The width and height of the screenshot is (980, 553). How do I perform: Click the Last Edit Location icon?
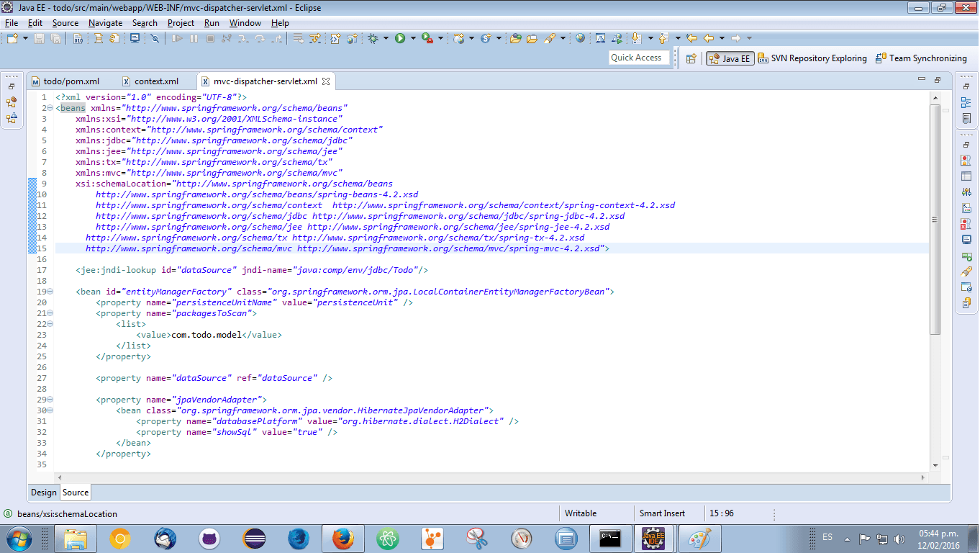pos(692,38)
